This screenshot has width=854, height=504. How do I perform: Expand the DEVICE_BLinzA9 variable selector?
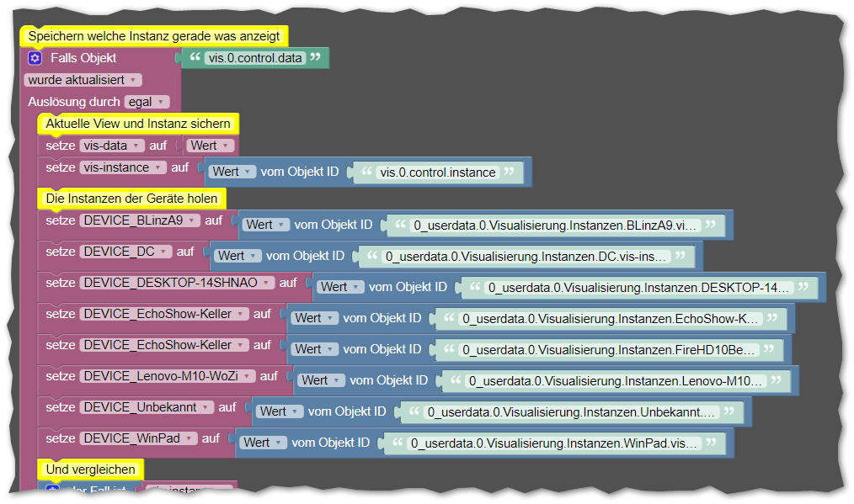[140, 220]
